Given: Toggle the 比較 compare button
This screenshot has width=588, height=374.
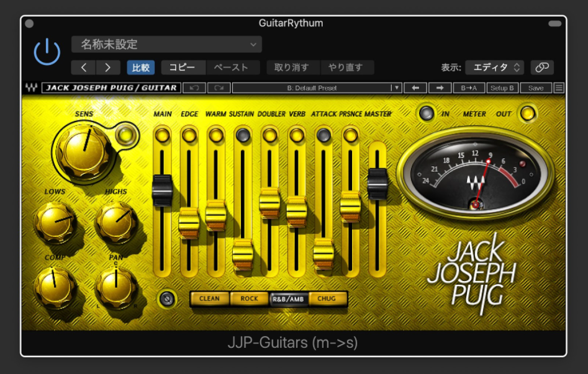Looking at the screenshot, I should (x=140, y=68).
